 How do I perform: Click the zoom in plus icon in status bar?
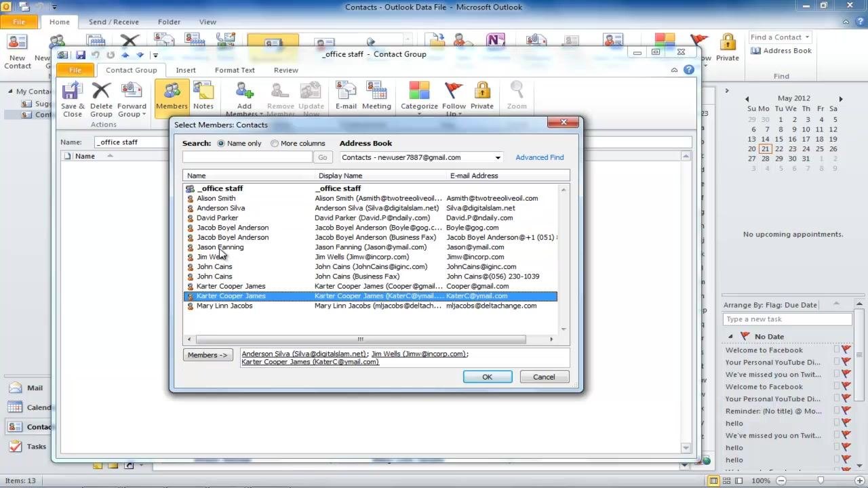pos(859,481)
